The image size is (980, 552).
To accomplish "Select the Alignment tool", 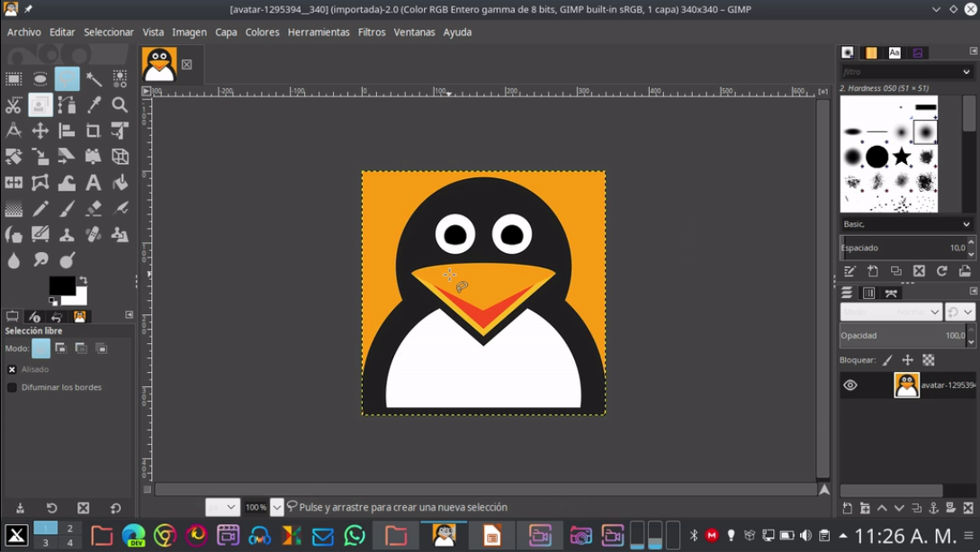I will [x=67, y=131].
